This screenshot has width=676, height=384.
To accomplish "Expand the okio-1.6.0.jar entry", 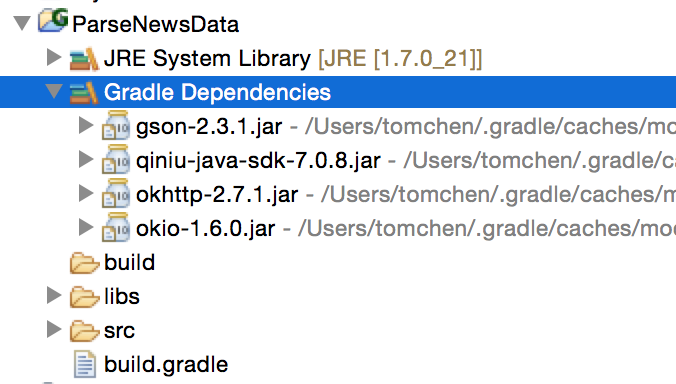I will 86,227.
